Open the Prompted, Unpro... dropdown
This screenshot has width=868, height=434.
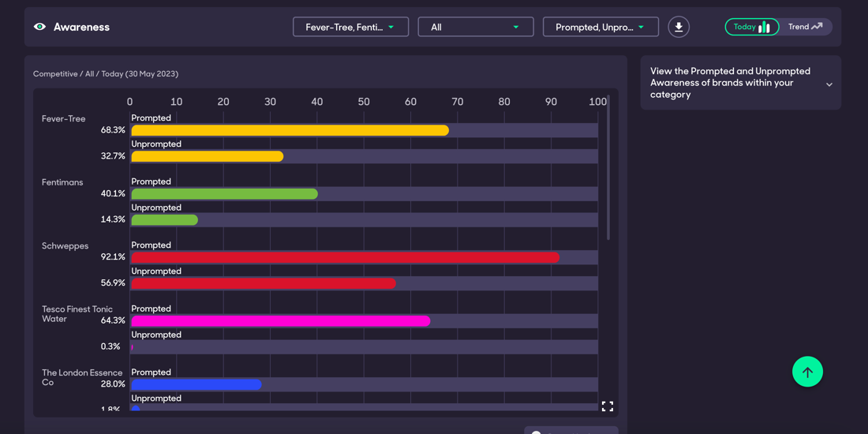click(x=600, y=27)
